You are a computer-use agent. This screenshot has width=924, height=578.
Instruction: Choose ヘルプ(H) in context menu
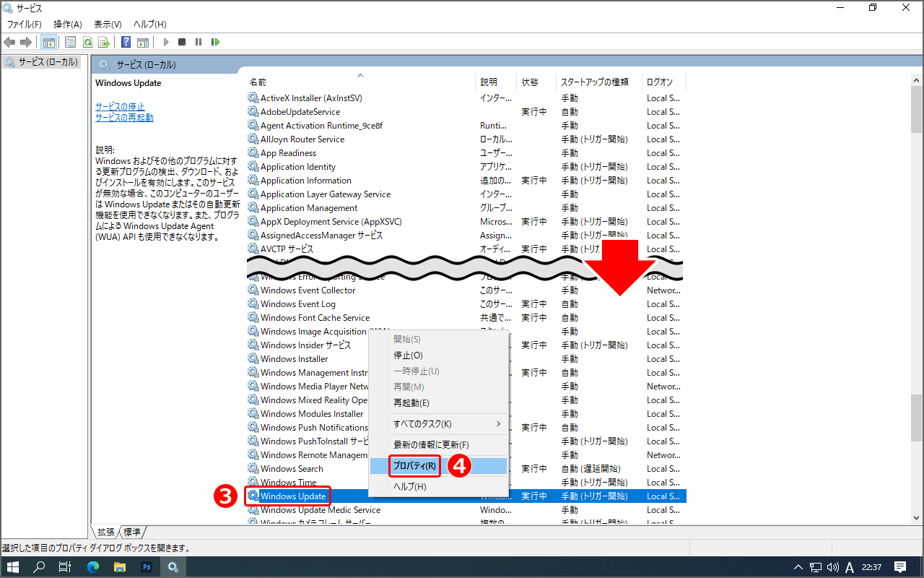(439, 487)
